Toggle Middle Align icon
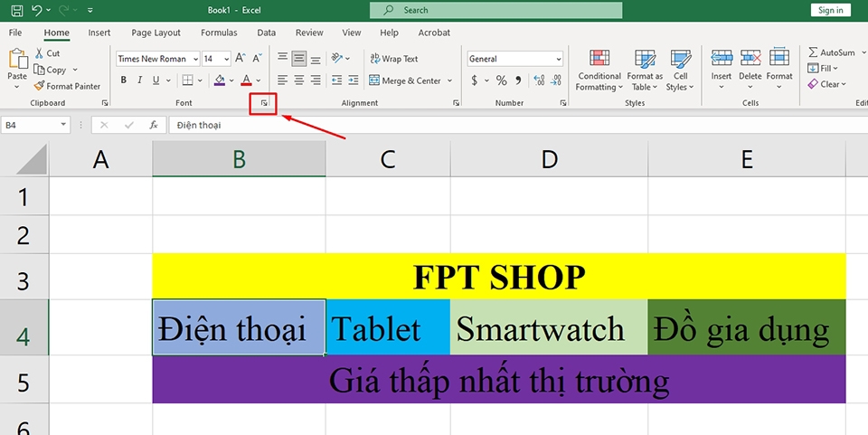Viewport: 868px width, 435px height. 299,58
